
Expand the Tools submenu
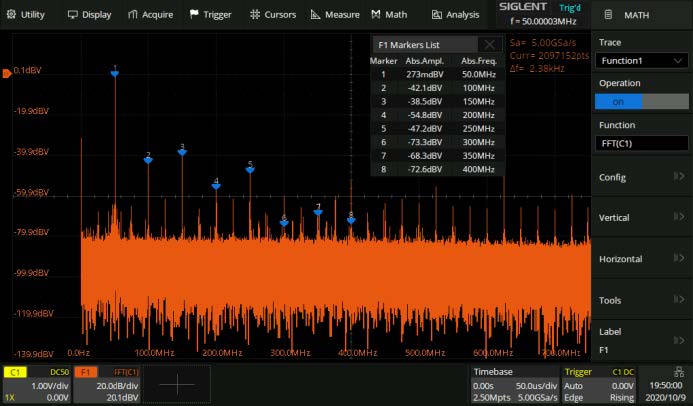click(642, 300)
